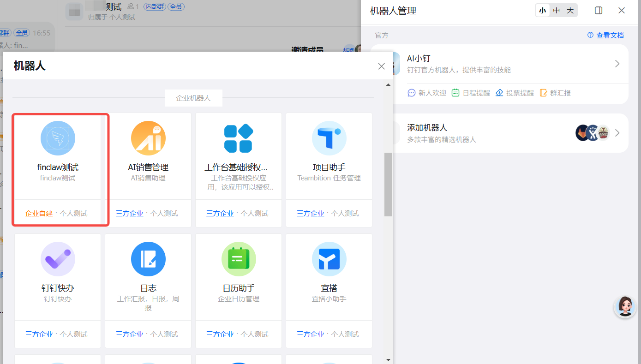Screen dimensions: 641x364
Task: Select the 日志 robot icon
Action: (x=148, y=259)
